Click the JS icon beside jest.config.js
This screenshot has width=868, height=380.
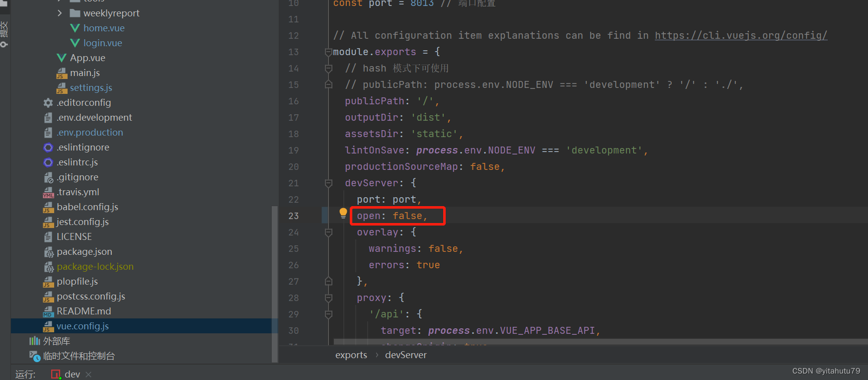pyautogui.click(x=48, y=222)
